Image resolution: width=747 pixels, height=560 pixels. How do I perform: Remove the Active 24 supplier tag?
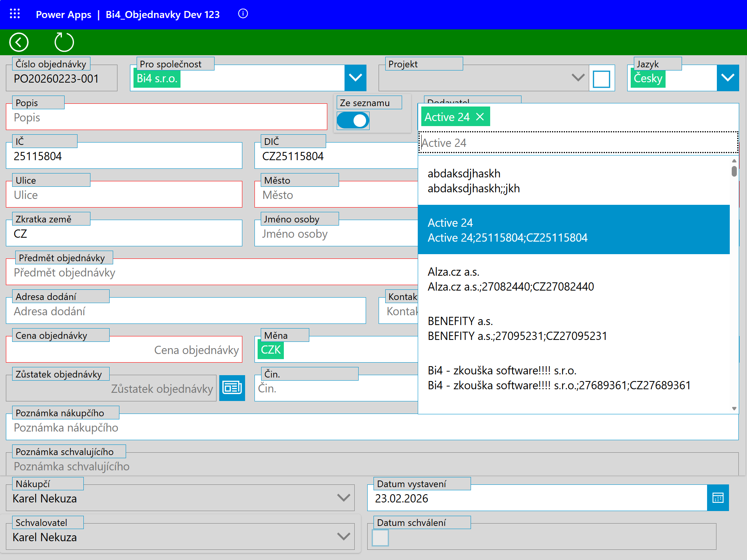[x=480, y=117]
